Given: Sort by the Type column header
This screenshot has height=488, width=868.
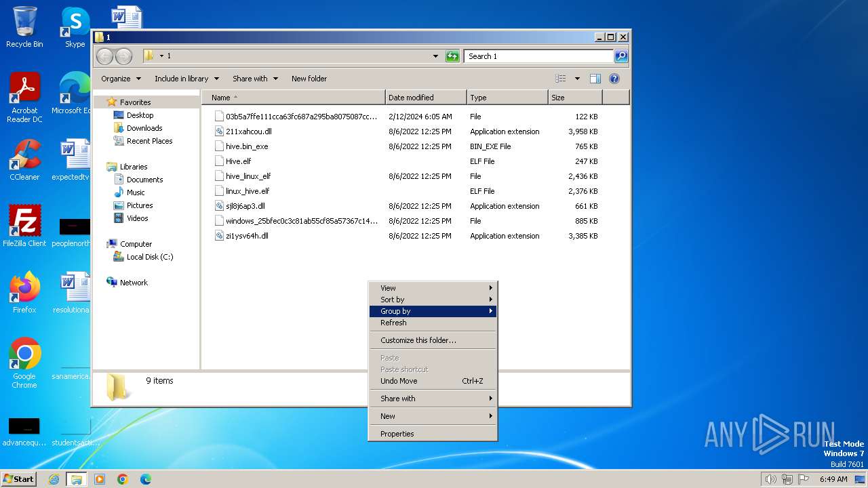Looking at the screenshot, I should coord(507,98).
